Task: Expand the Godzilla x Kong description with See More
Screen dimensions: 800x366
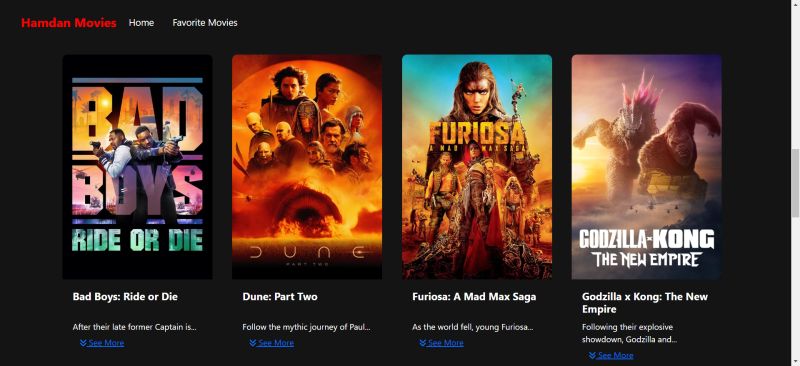Action: (611, 355)
